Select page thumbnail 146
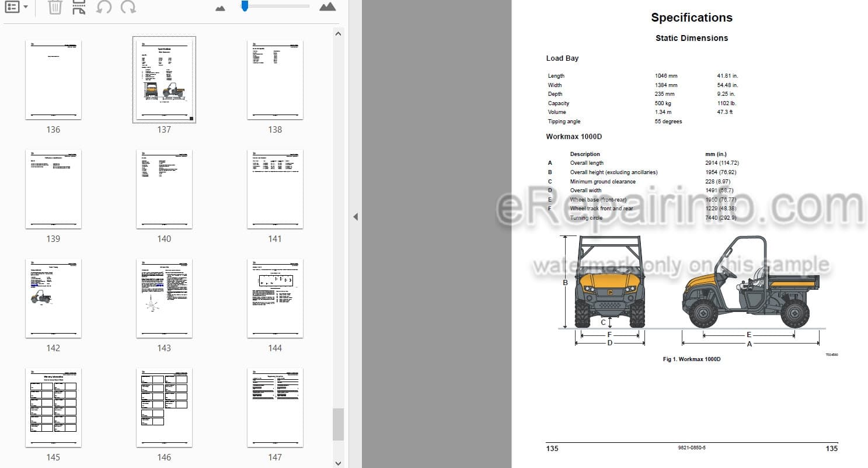Image resolution: width=868 pixels, height=468 pixels. (x=164, y=408)
